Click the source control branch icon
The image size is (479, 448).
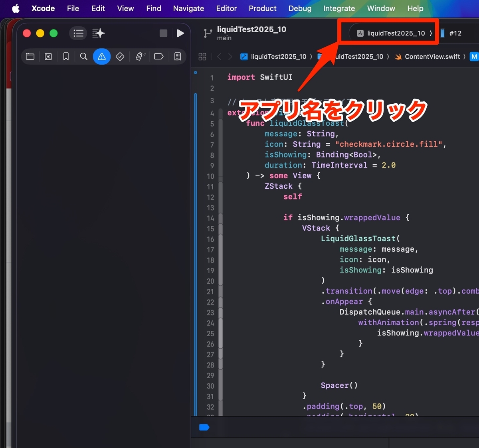point(208,34)
